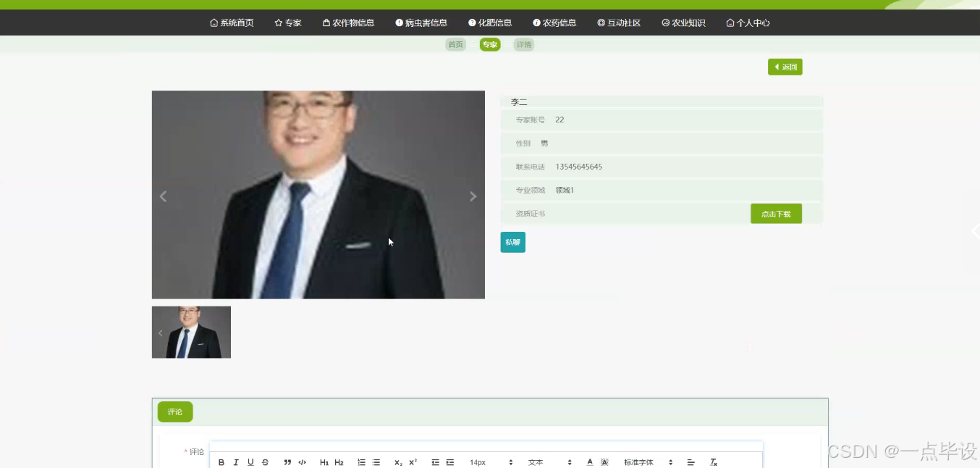The image size is (980, 468).
Task: Apply H1 heading to the comment
Action: click(x=324, y=462)
